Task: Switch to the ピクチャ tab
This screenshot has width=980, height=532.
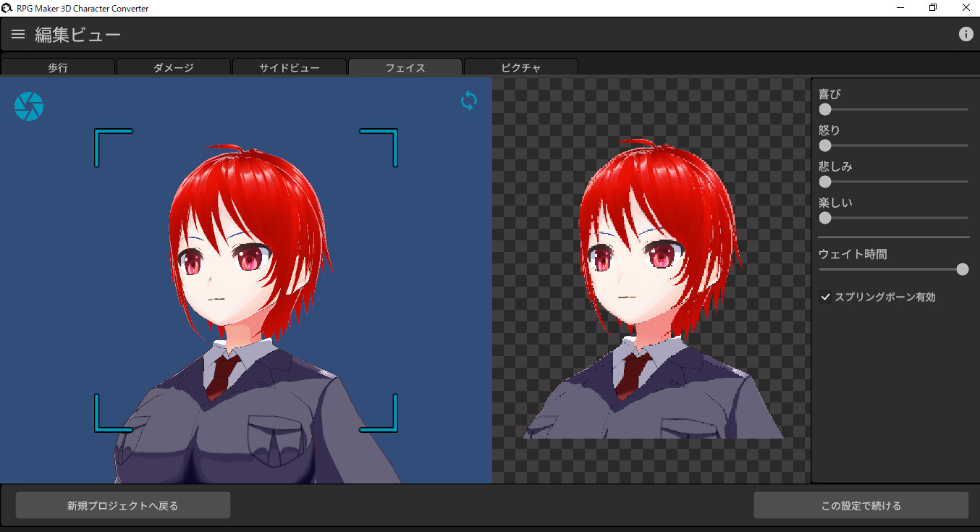Action: (x=520, y=67)
